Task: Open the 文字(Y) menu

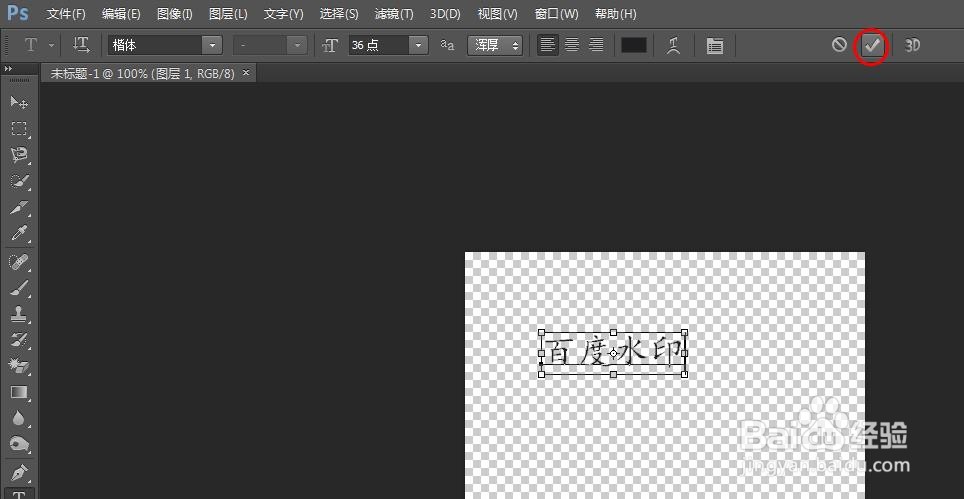Action: click(283, 14)
